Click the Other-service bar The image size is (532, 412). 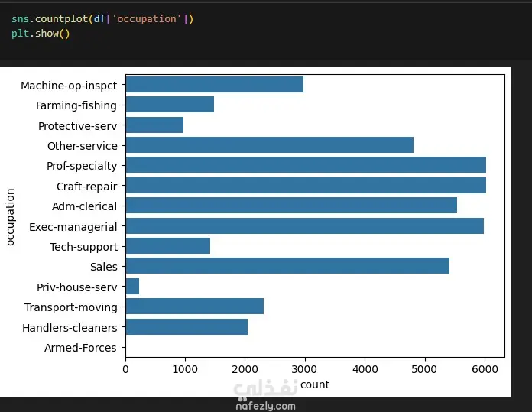pyautogui.click(x=269, y=145)
